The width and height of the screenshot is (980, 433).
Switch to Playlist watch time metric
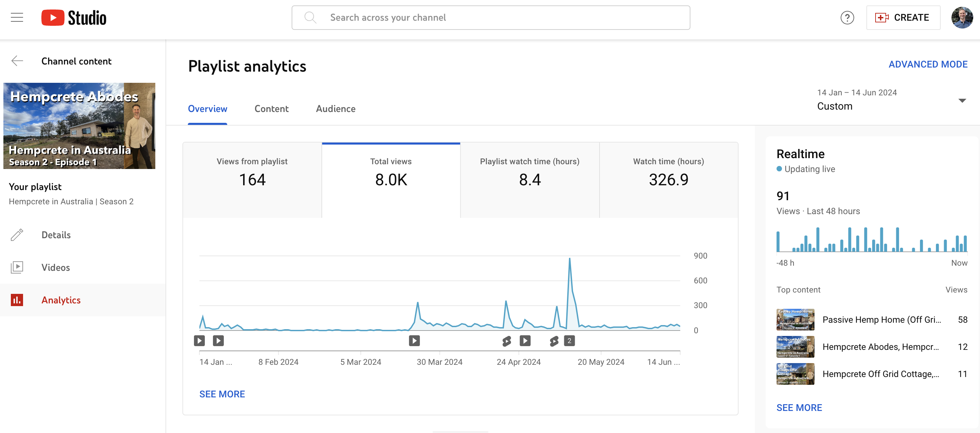point(530,179)
